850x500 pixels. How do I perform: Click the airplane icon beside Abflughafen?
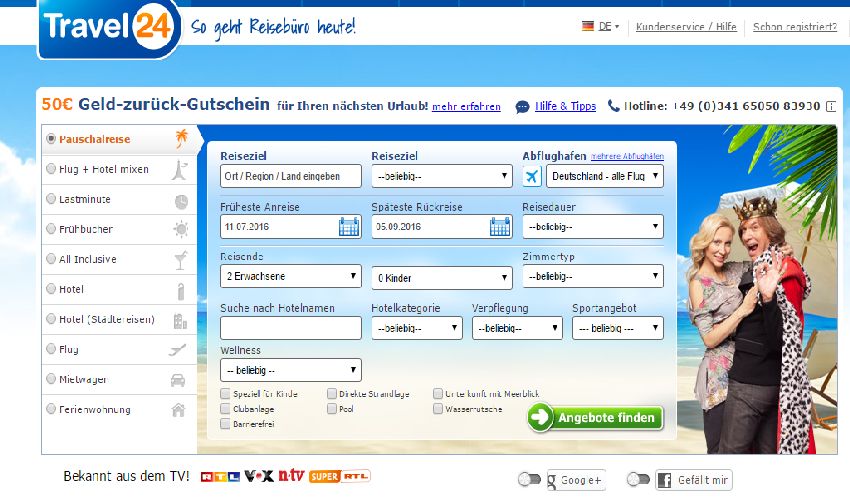pos(532,176)
